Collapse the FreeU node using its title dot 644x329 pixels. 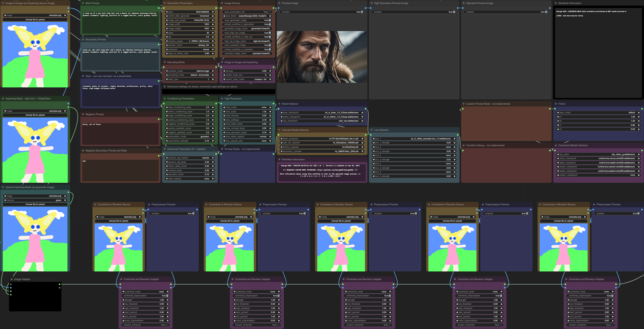[x=556, y=104]
